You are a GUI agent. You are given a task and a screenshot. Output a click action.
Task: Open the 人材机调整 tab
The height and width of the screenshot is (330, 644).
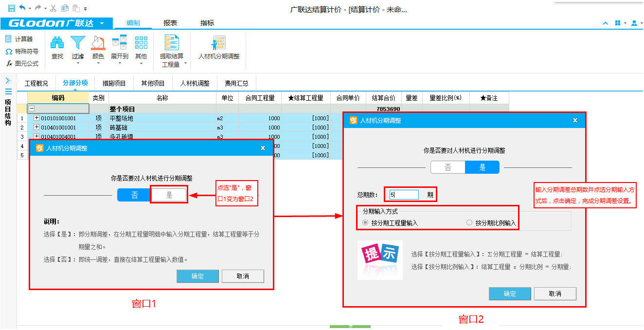(195, 83)
